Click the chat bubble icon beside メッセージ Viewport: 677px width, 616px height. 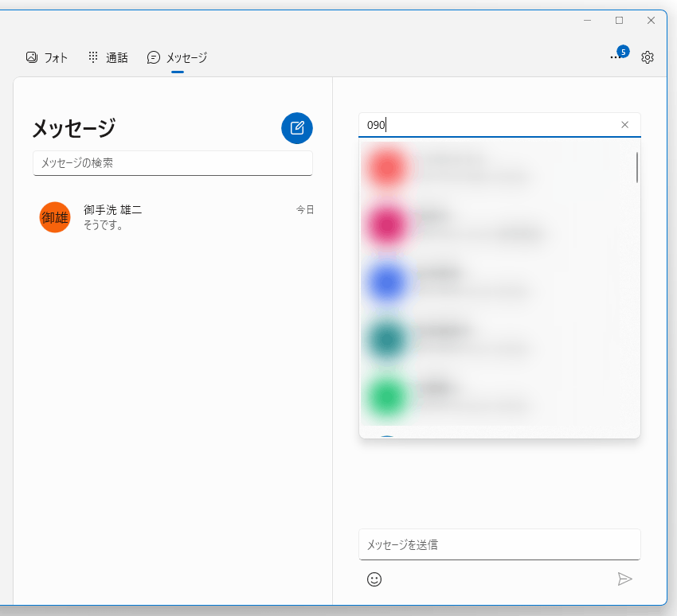click(153, 57)
